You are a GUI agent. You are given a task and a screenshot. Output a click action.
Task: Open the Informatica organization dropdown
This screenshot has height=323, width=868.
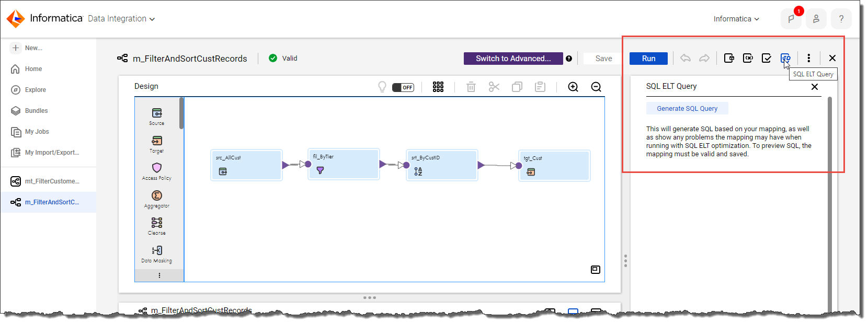(x=736, y=19)
